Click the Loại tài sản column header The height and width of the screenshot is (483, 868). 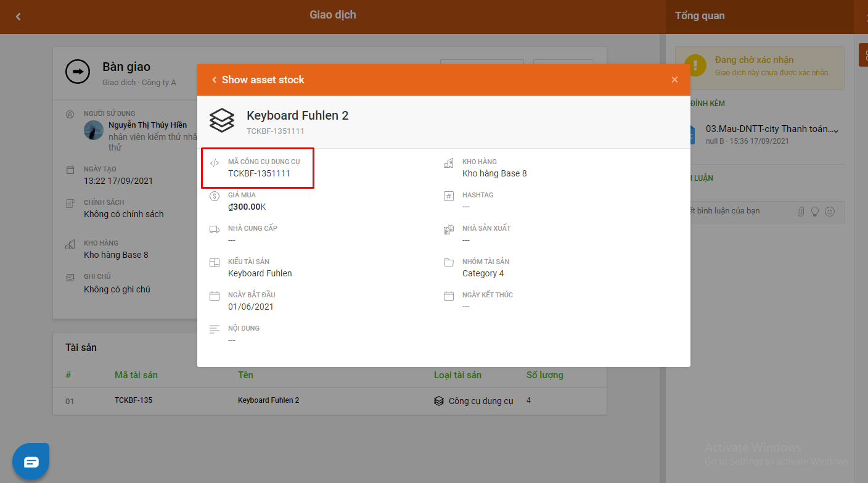tap(457, 375)
